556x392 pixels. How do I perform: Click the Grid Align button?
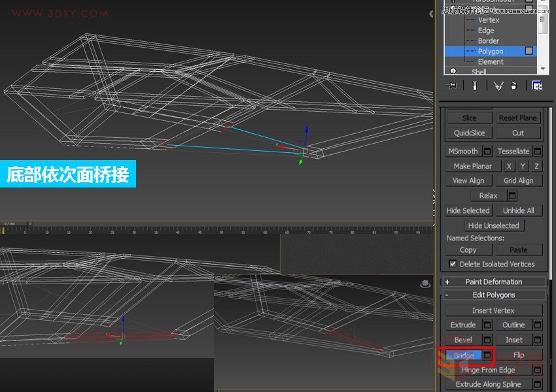(x=519, y=180)
